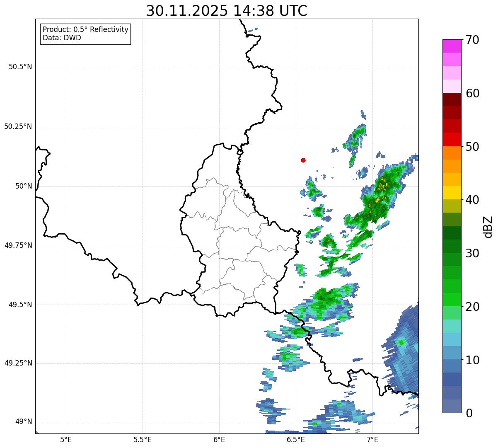The width and height of the screenshot is (498, 448).
Task: Click the 'Product: 0.5° Reflectivity' text
Action: point(85,30)
